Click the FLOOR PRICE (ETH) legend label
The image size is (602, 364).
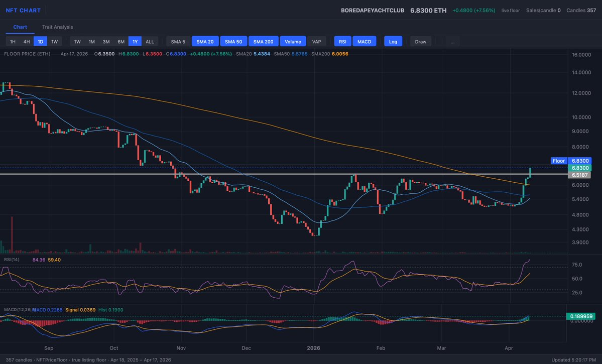click(x=27, y=54)
